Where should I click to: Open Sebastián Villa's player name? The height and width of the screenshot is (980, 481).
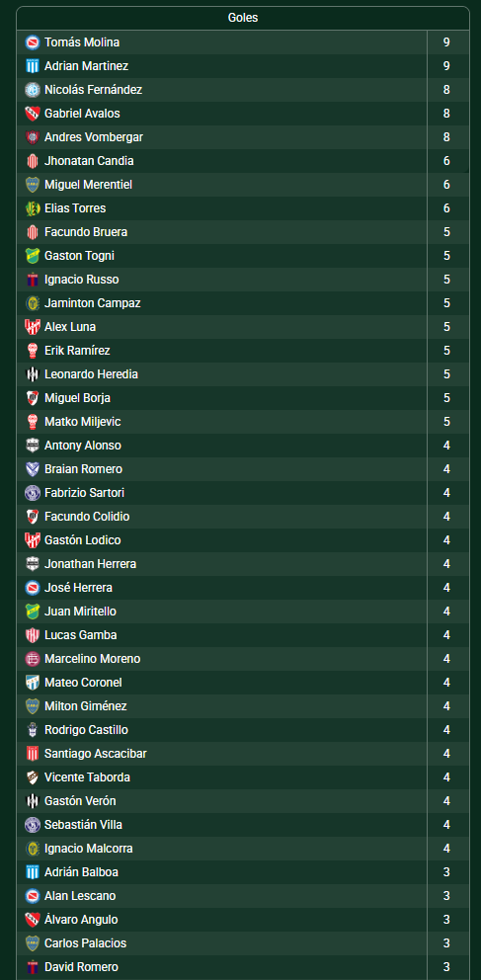[x=83, y=825]
